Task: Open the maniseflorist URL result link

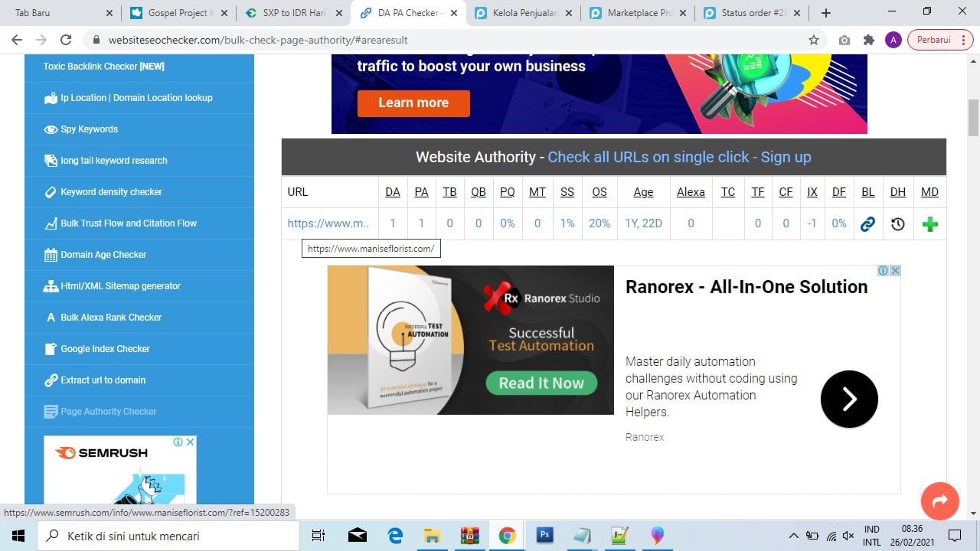Action: click(x=328, y=223)
